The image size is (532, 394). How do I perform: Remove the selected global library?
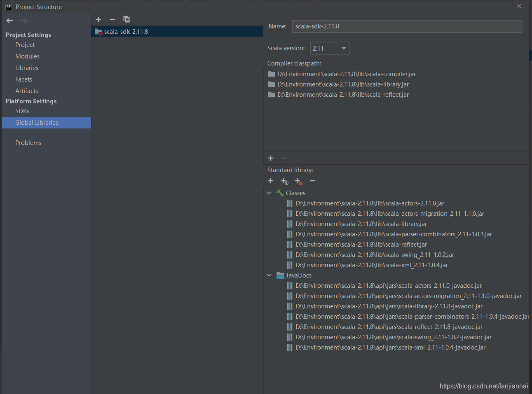pyautogui.click(x=112, y=19)
